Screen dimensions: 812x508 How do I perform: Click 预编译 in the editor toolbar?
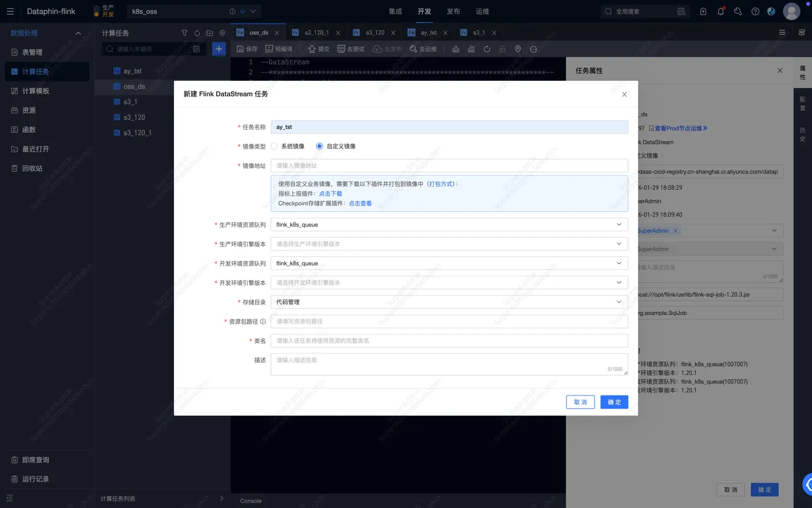coord(279,49)
